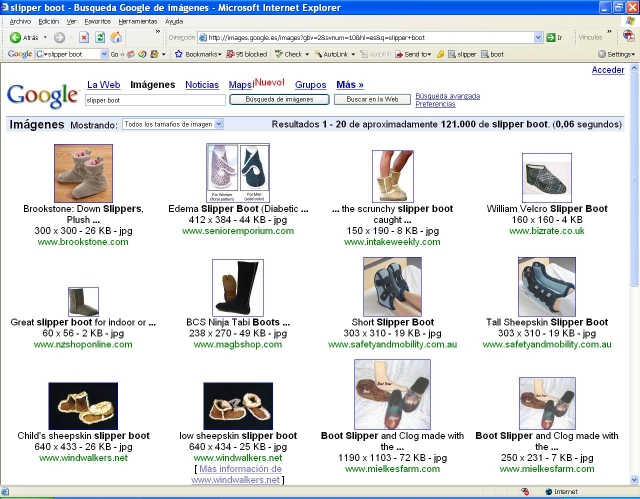The width and height of the screenshot is (640, 499).
Task: Find the word slipper toolbar button
Action: [x=462, y=54]
